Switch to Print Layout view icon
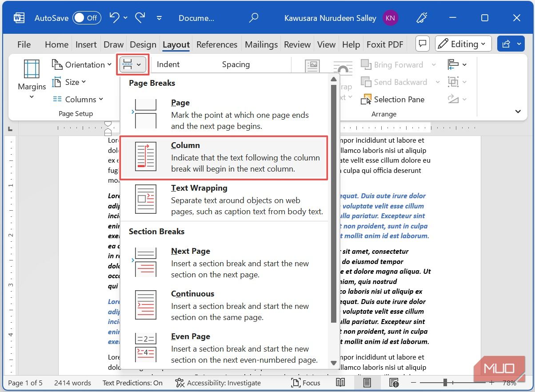 pyautogui.click(x=367, y=383)
